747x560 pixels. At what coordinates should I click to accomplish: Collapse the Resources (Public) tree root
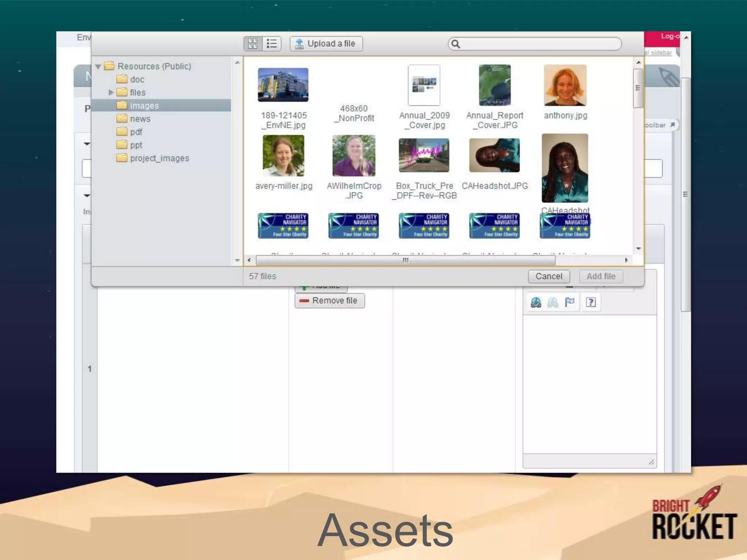tap(98, 66)
